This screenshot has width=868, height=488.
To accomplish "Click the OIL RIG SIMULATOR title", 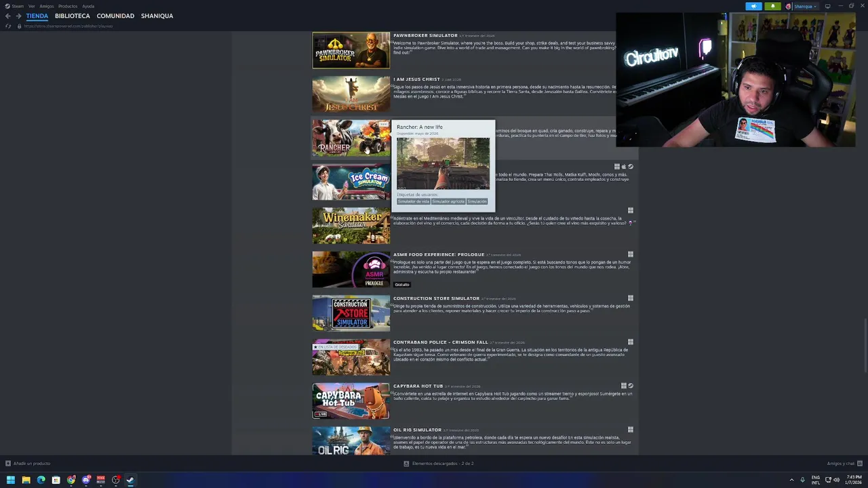I will tap(417, 430).
